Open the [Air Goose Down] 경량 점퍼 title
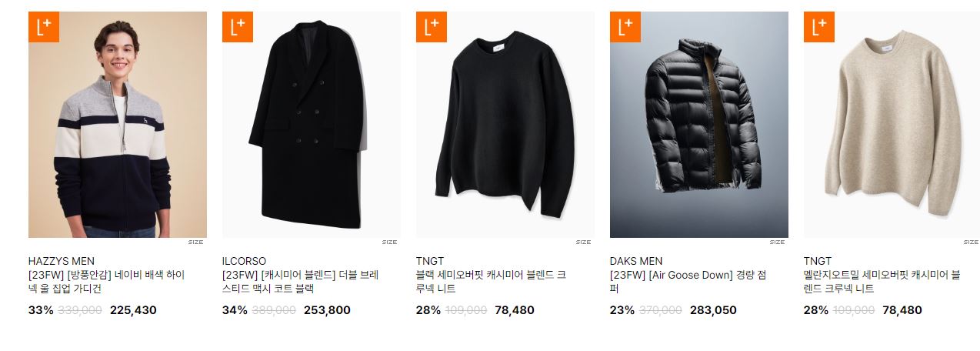This screenshot has height=351, width=980. pyautogui.click(x=688, y=282)
